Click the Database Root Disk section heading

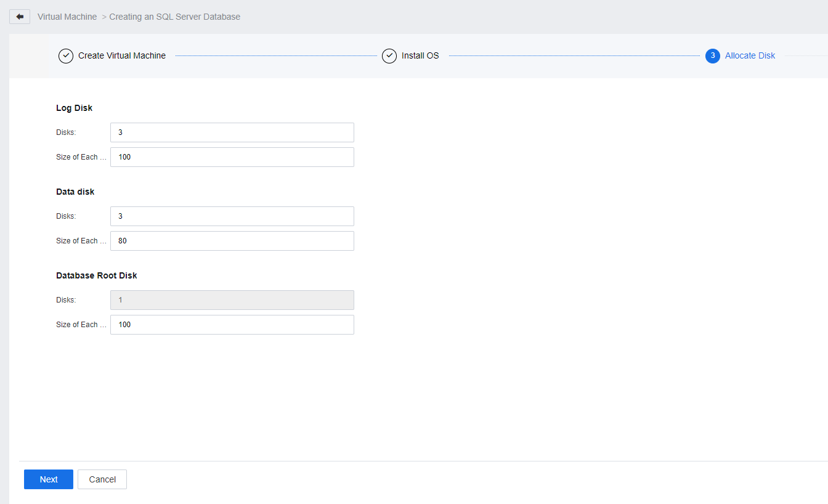97,275
